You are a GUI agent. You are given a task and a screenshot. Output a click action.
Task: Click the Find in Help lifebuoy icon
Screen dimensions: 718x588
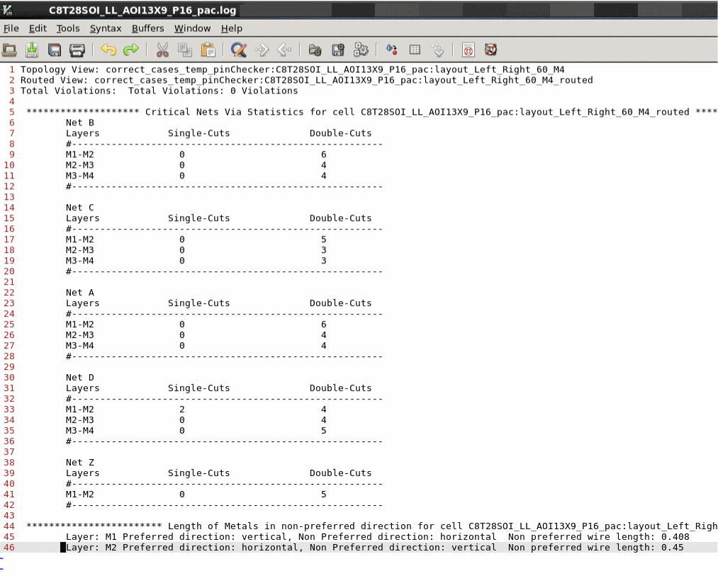(491, 50)
